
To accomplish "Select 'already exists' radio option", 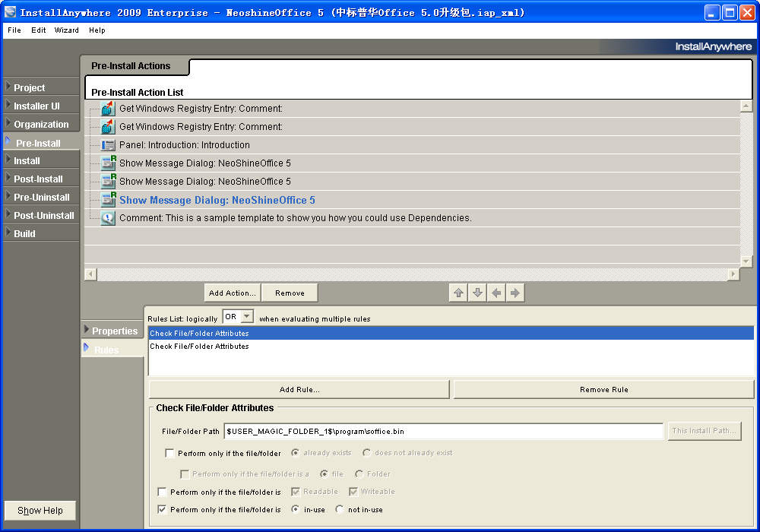I will click(x=295, y=452).
